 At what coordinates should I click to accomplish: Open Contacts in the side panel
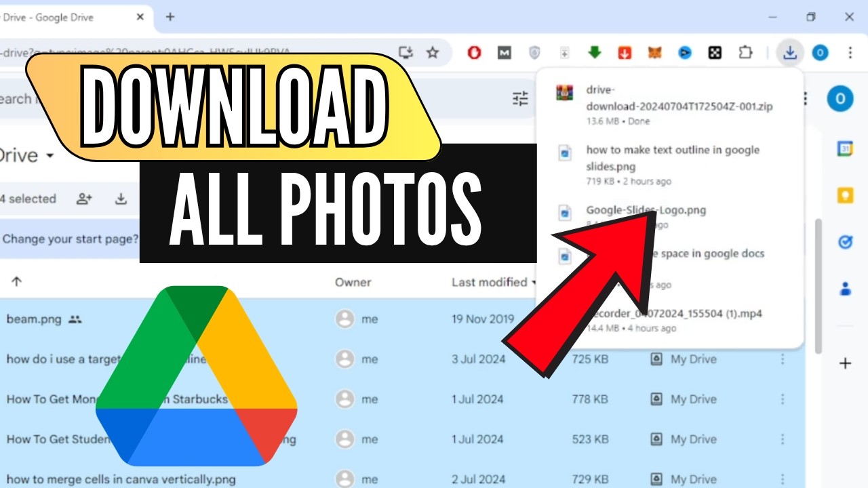(845, 289)
